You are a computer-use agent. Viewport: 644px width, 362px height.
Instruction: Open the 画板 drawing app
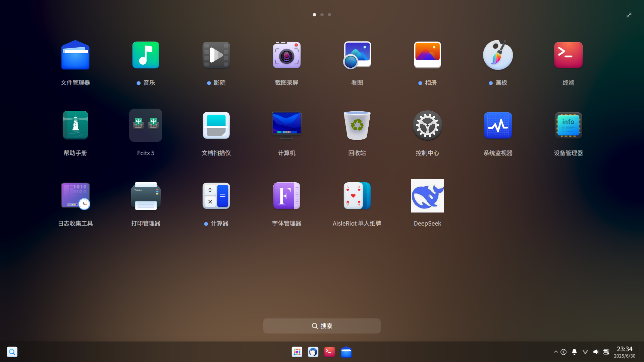498,55
